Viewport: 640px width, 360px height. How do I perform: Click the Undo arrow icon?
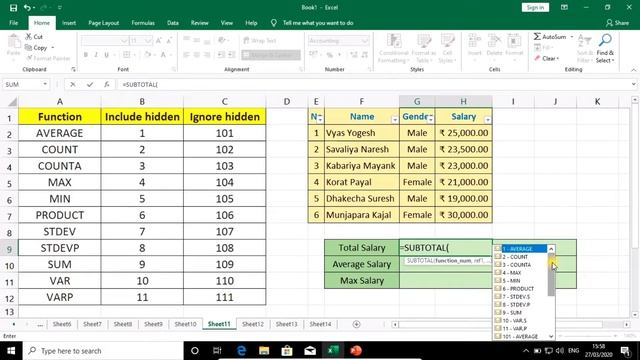27,8
